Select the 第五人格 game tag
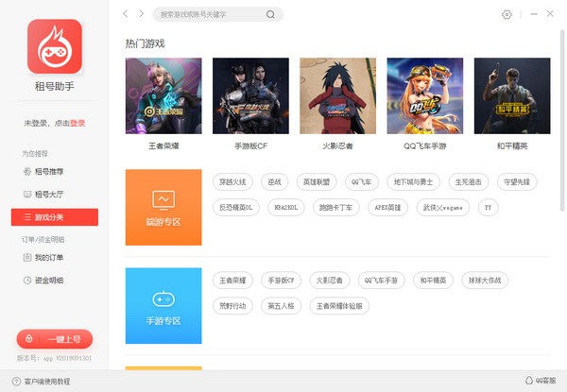Image resolution: width=567 pixels, height=392 pixels. (x=281, y=306)
